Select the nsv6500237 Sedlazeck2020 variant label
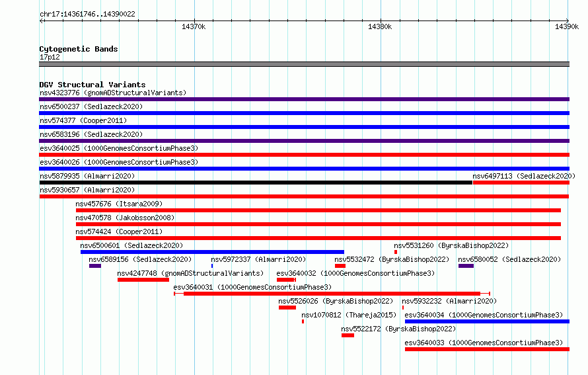Viewport: 588px width, 375px height. tap(91, 106)
